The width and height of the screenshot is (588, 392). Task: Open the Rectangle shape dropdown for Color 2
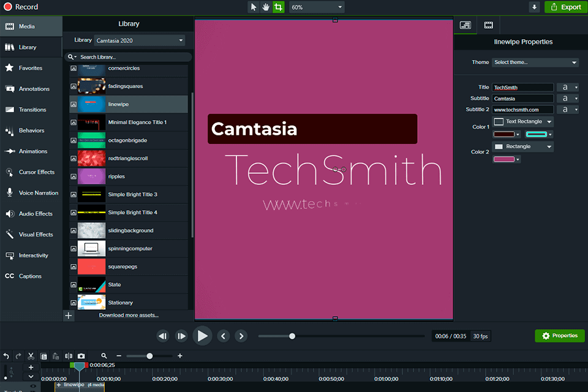point(522,146)
